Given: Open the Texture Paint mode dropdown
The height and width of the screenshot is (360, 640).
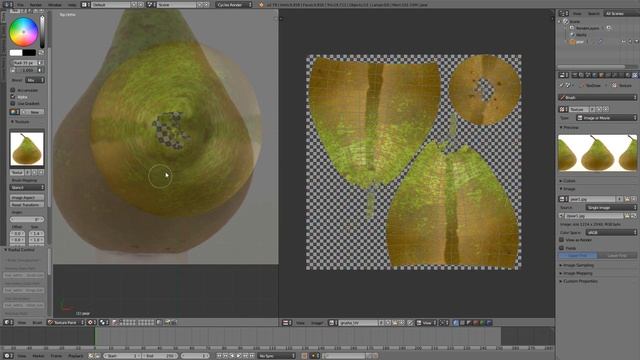Looking at the screenshot, I should point(66,322).
